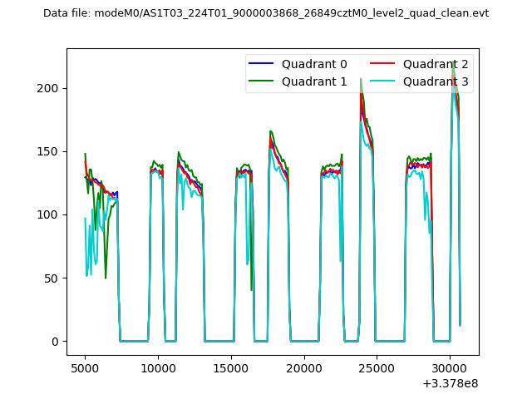Click the +3.378e8 axis offset text

click(450, 382)
